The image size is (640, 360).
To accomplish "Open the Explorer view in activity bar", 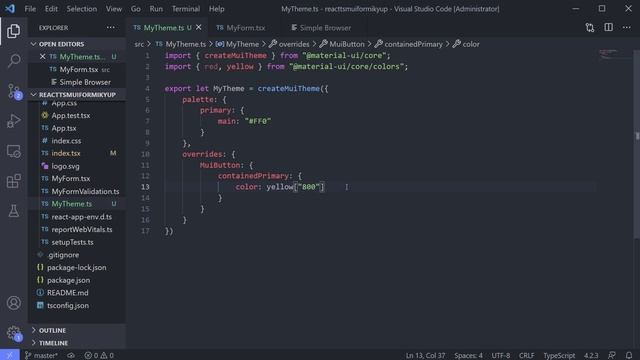I will coord(13,31).
